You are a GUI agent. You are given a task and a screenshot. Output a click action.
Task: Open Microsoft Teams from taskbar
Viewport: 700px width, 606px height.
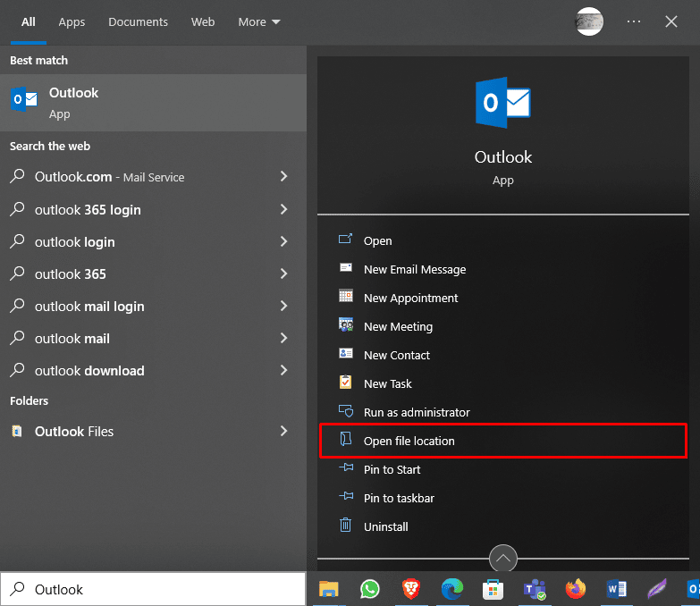(535, 589)
